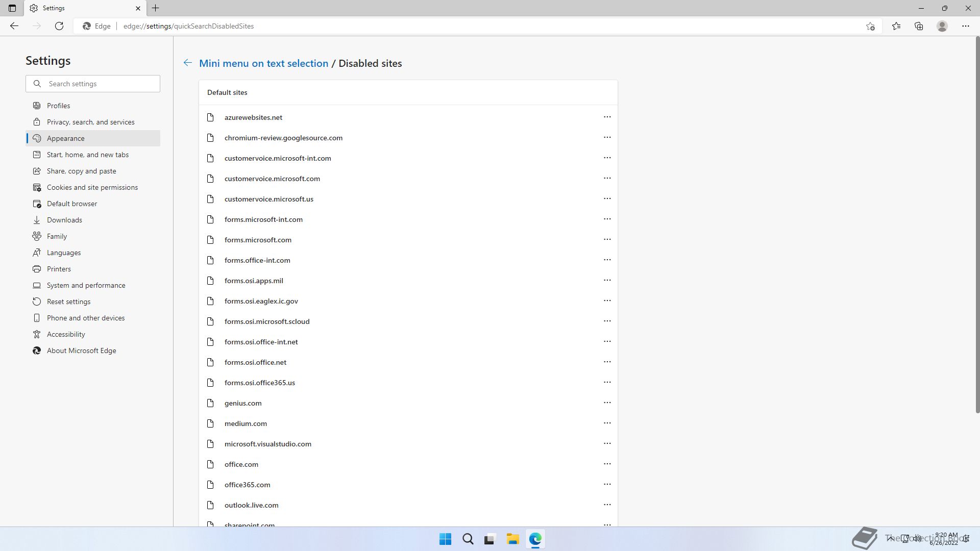
Task: Open Start, home, and new tabs
Action: 93,155
